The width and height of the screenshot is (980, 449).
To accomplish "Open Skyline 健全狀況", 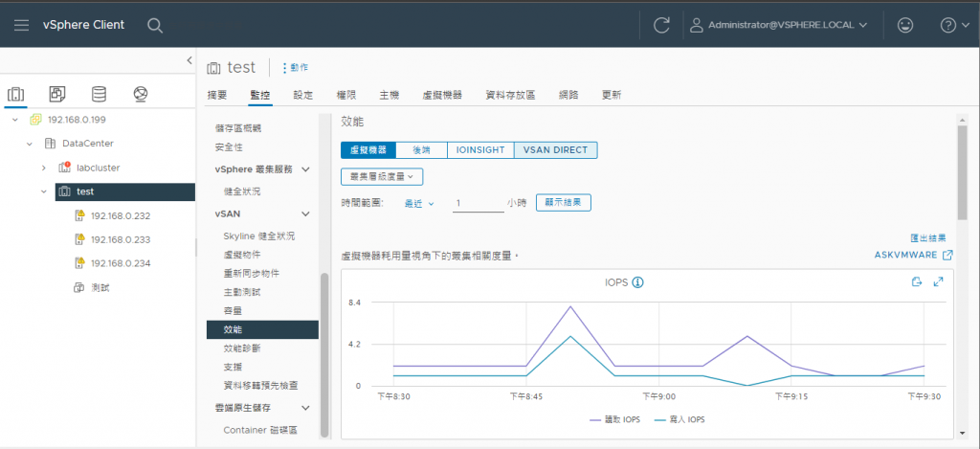I will point(258,236).
